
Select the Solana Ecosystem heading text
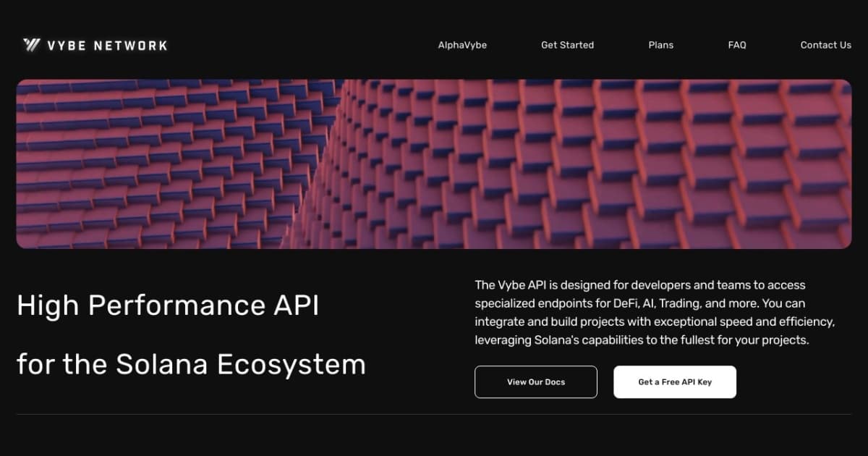pyautogui.click(x=192, y=364)
